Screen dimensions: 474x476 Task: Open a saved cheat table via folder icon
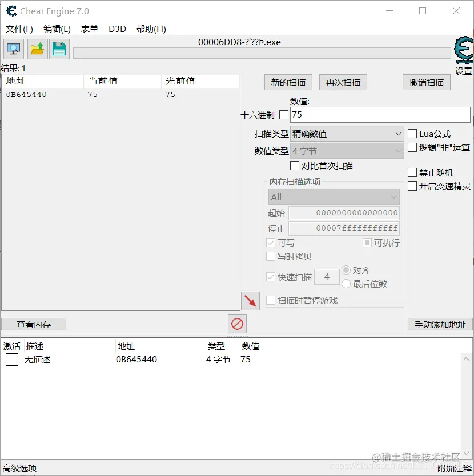coord(36,49)
